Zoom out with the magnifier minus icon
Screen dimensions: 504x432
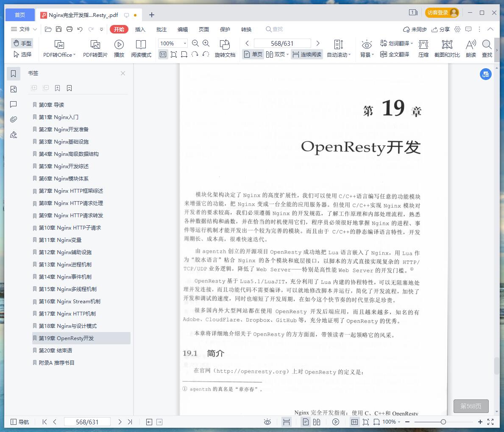point(195,43)
